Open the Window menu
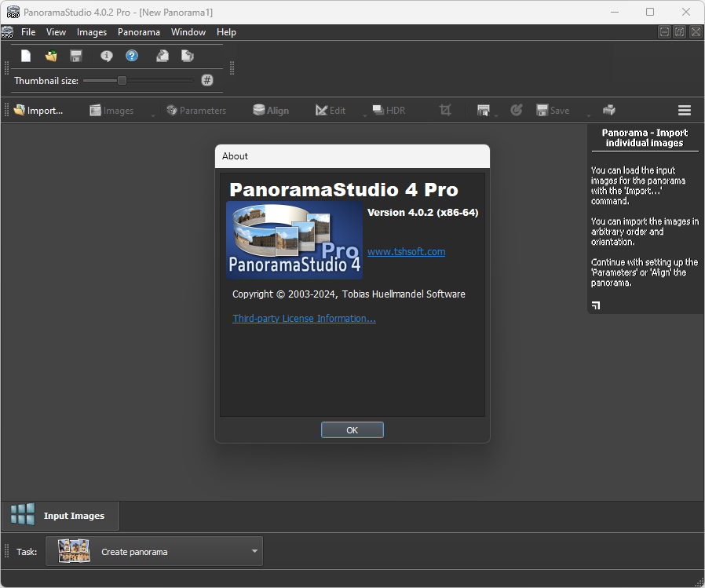The height and width of the screenshot is (588, 705). click(188, 32)
